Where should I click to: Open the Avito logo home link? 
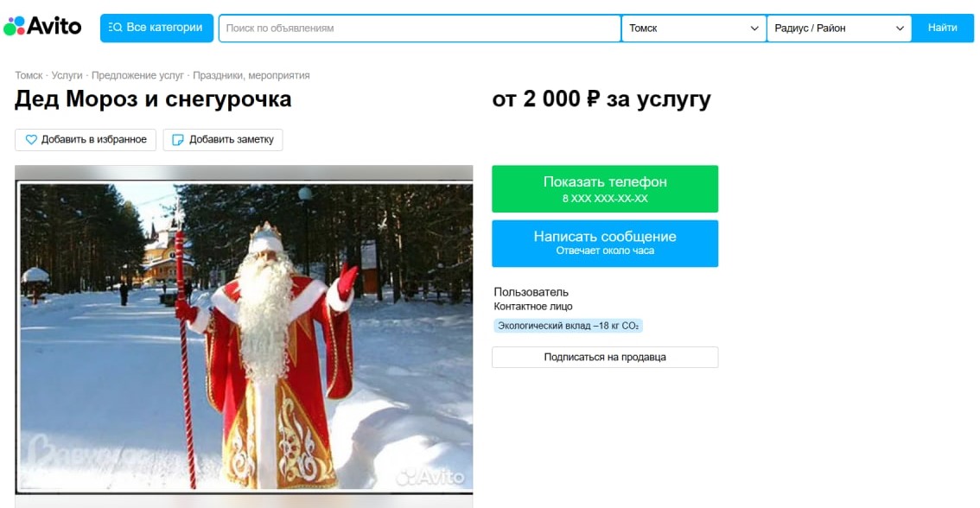pos(42,27)
